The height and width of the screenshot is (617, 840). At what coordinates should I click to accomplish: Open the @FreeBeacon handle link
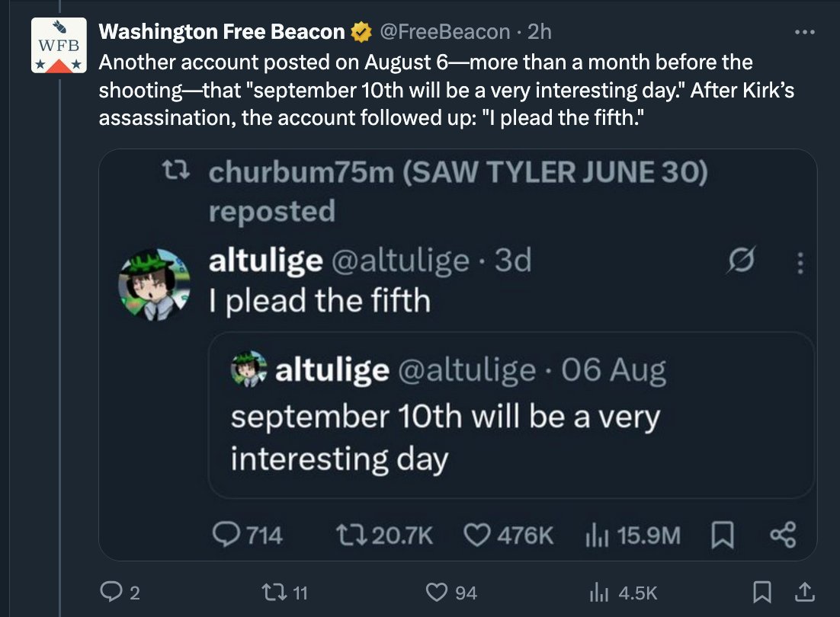[444, 32]
